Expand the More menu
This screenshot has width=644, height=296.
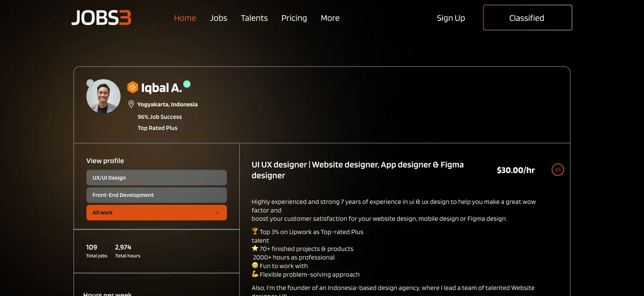point(330,18)
